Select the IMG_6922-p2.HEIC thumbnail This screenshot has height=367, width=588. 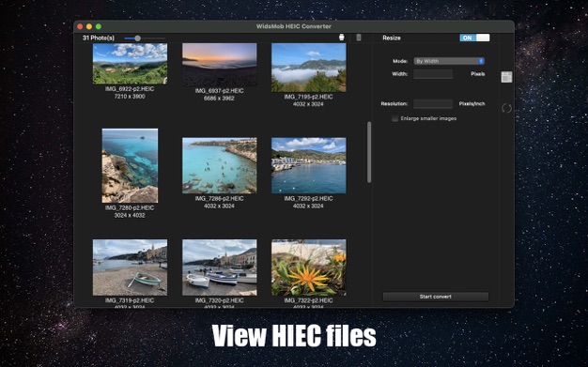(130, 63)
